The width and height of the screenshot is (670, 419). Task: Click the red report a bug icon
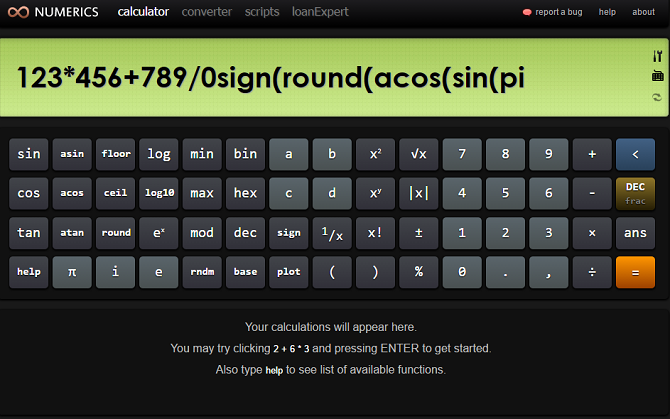tap(527, 12)
